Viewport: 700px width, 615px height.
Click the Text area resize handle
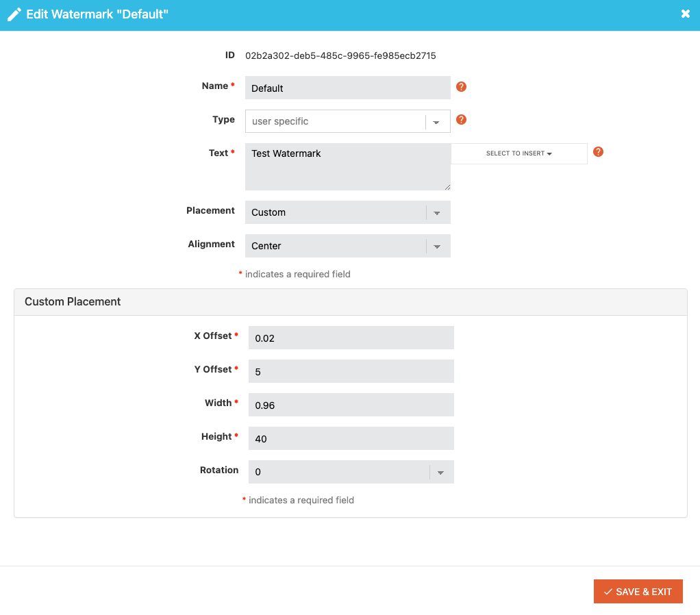tap(447, 188)
